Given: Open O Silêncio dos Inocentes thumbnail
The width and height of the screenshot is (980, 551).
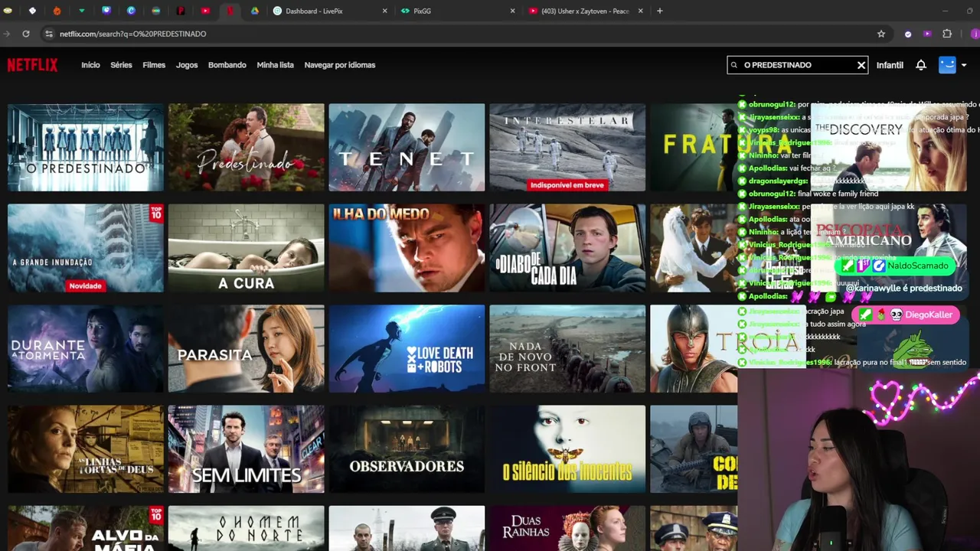Looking at the screenshot, I should pos(567,449).
